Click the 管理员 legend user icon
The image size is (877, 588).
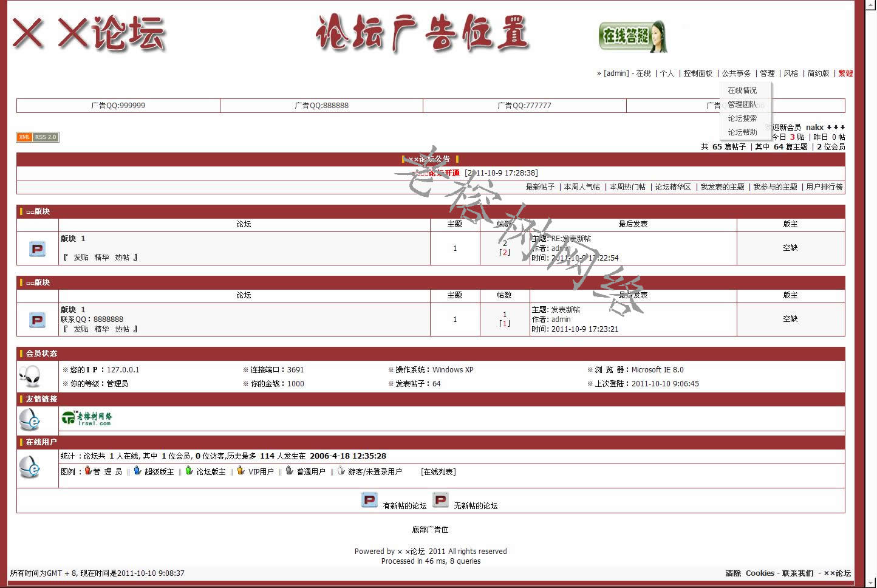click(88, 471)
